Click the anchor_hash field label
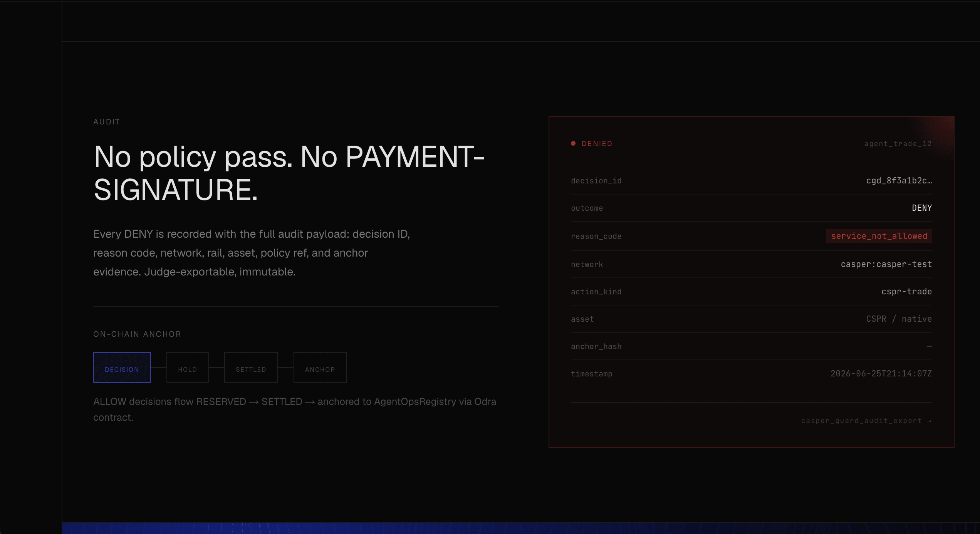980x534 pixels. pos(596,347)
